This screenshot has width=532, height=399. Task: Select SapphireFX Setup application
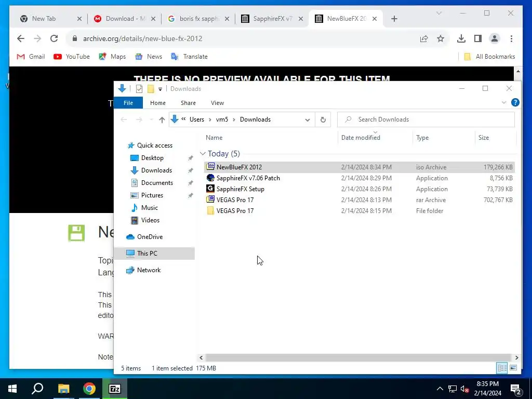tap(359, 189)
